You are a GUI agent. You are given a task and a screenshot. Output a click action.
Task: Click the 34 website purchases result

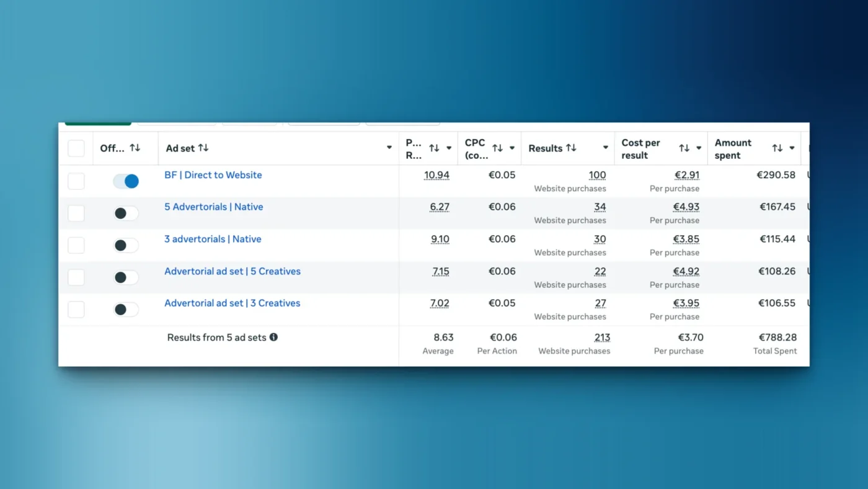tap(600, 207)
